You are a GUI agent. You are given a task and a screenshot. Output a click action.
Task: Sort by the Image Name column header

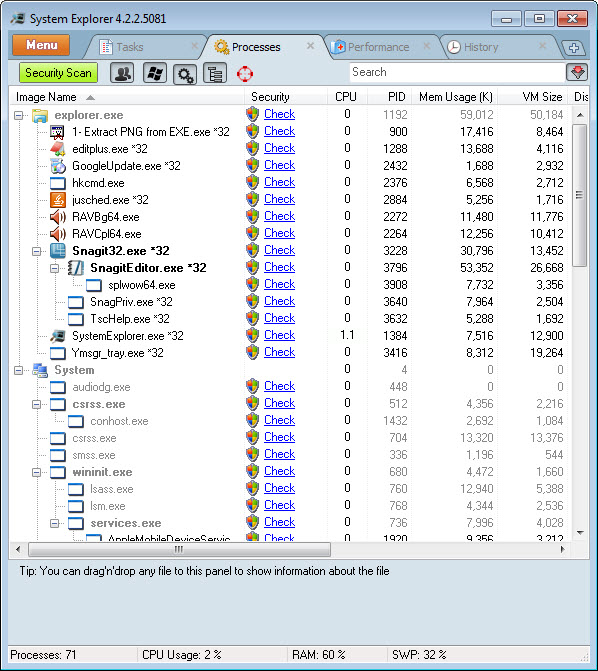tap(127, 97)
